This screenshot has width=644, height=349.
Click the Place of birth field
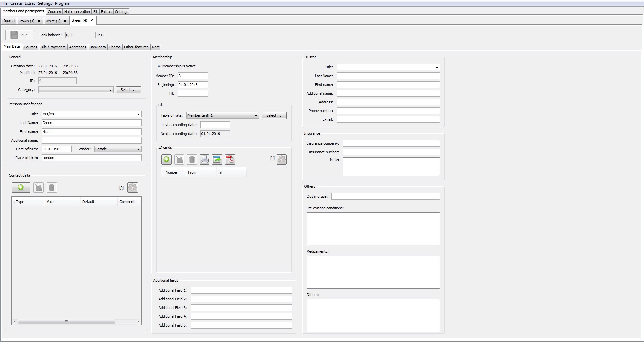click(91, 158)
